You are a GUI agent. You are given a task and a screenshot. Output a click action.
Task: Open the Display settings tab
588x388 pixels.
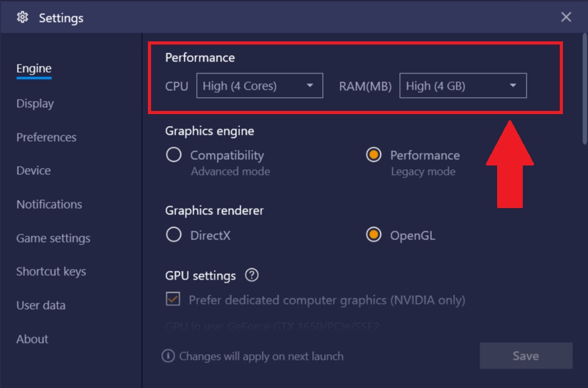pyautogui.click(x=35, y=103)
